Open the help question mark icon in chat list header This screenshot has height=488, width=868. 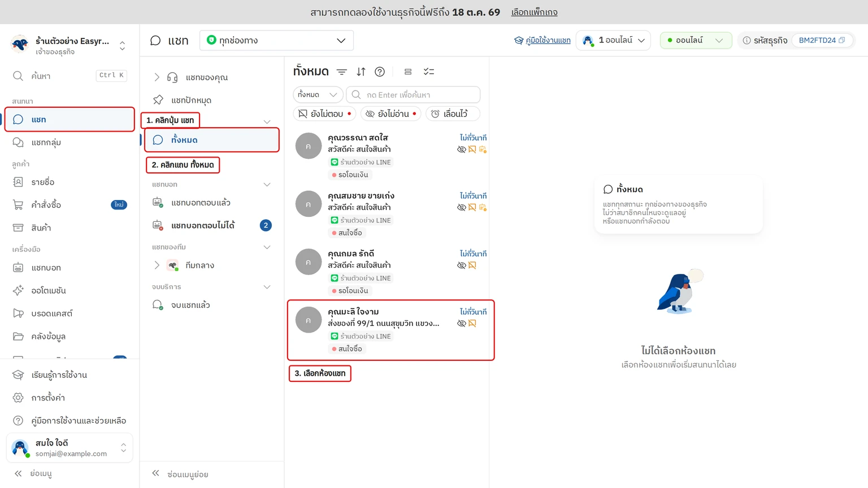380,72
